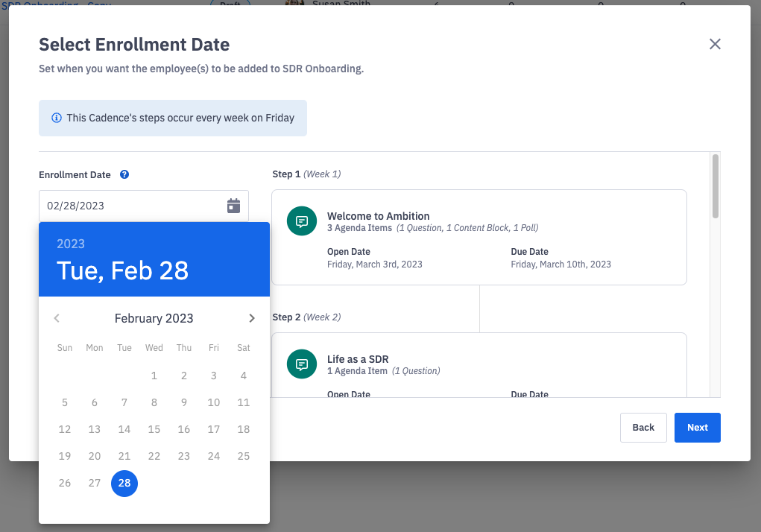
Task: Open the calendar picker icon
Action: (x=233, y=206)
